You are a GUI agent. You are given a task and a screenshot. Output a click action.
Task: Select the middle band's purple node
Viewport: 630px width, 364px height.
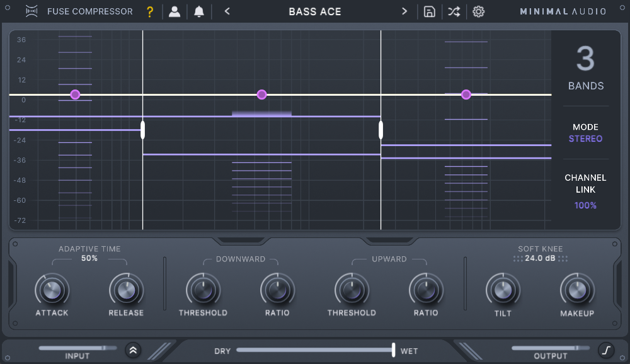[x=262, y=94]
